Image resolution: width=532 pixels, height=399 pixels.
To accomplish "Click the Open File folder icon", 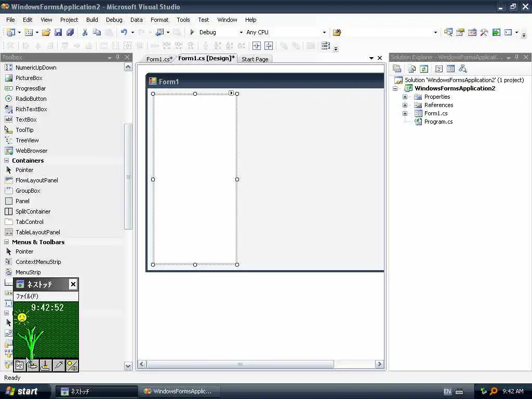I will click(46, 32).
